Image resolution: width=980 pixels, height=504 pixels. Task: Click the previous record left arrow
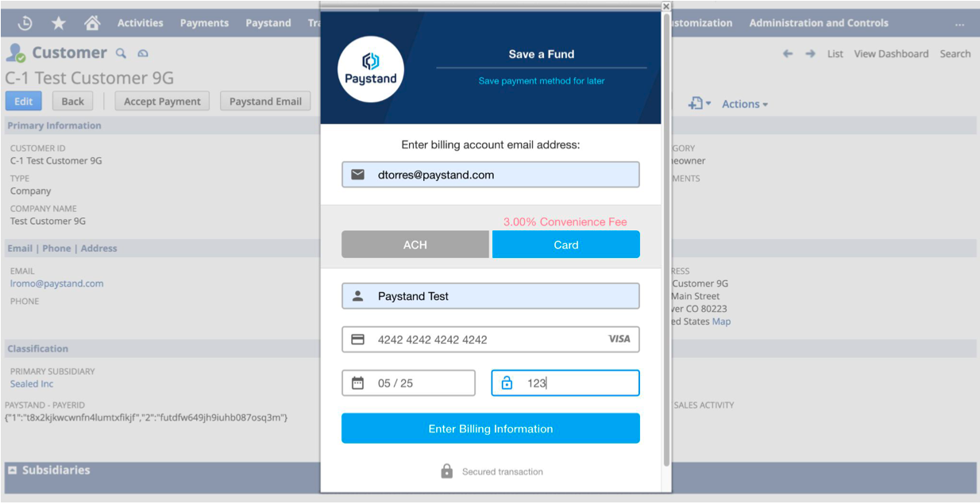[788, 54]
